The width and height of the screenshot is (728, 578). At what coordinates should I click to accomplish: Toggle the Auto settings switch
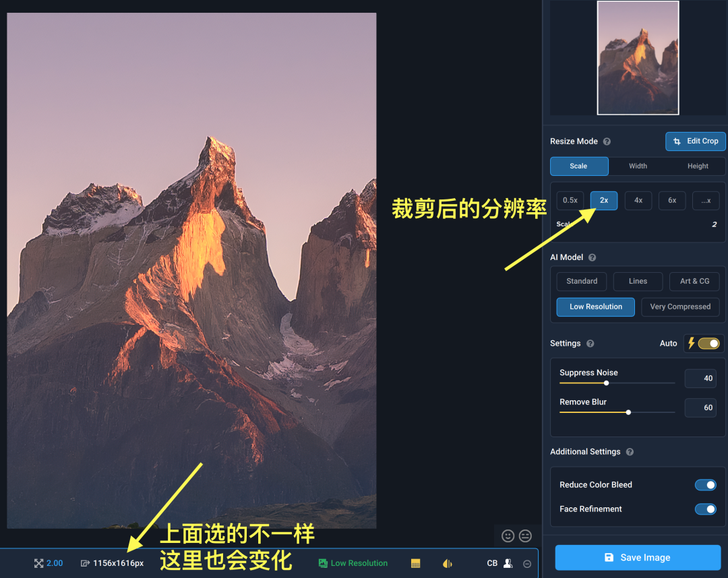point(708,344)
